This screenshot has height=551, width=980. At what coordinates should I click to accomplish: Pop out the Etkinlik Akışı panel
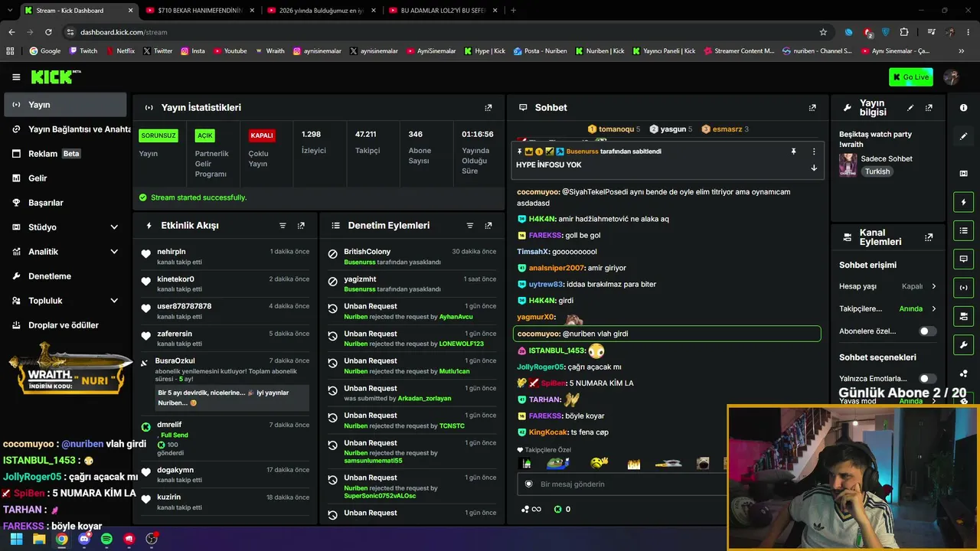[x=301, y=226]
